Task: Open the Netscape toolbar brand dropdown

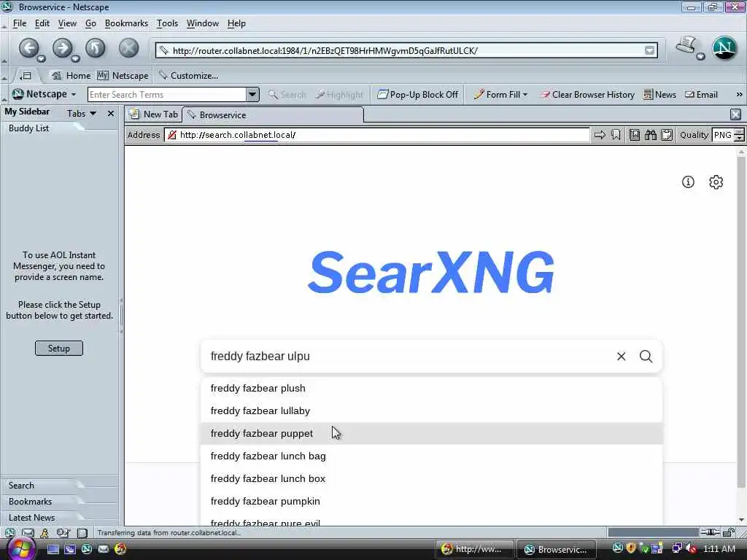Action: tap(74, 95)
